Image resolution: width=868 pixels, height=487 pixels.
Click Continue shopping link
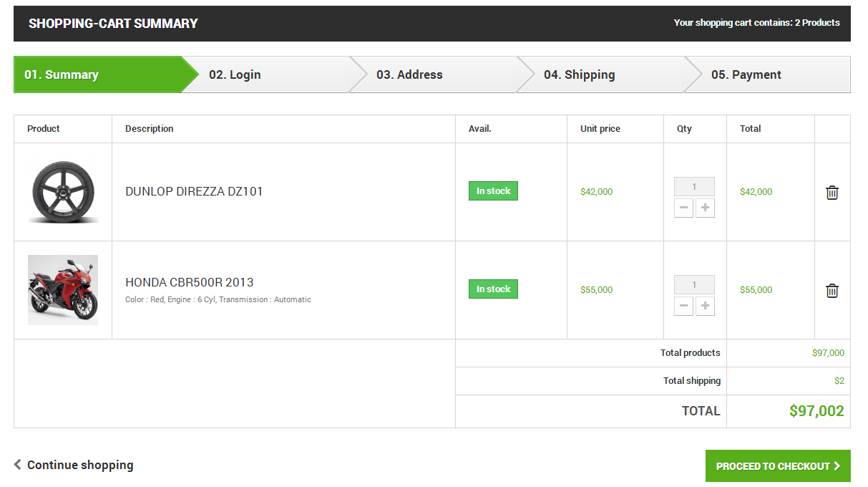tap(74, 465)
